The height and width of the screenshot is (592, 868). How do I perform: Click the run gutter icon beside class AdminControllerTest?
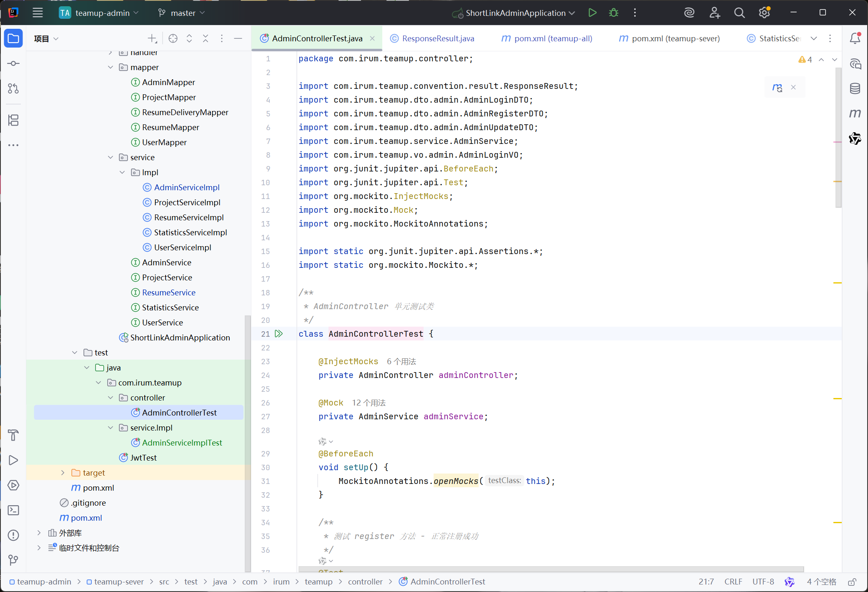[279, 334]
